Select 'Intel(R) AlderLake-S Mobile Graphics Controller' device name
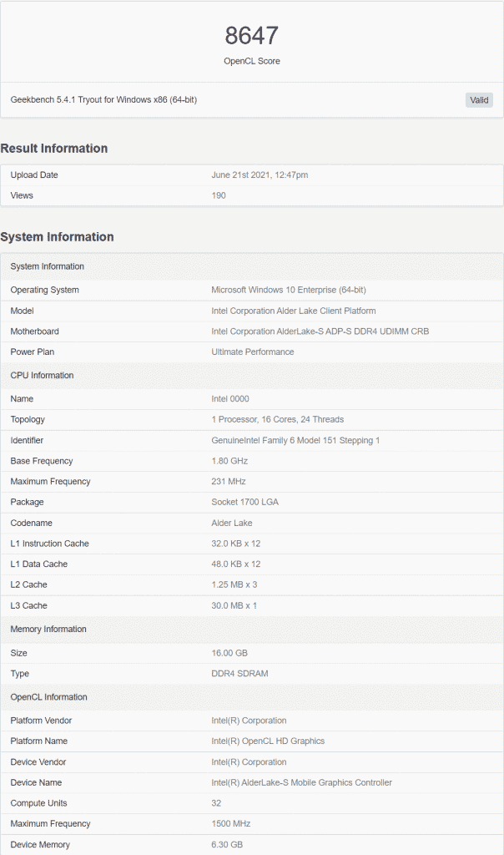The image size is (504, 855). (302, 783)
